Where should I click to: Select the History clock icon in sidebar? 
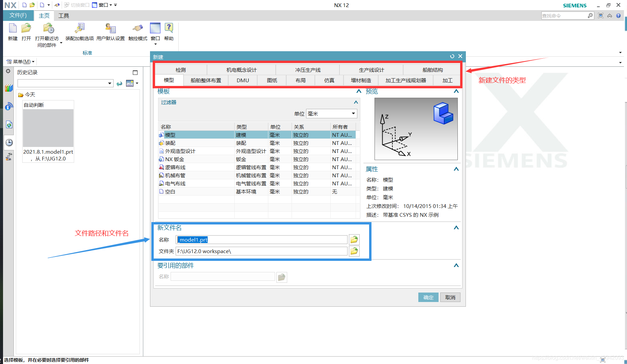(x=9, y=142)
